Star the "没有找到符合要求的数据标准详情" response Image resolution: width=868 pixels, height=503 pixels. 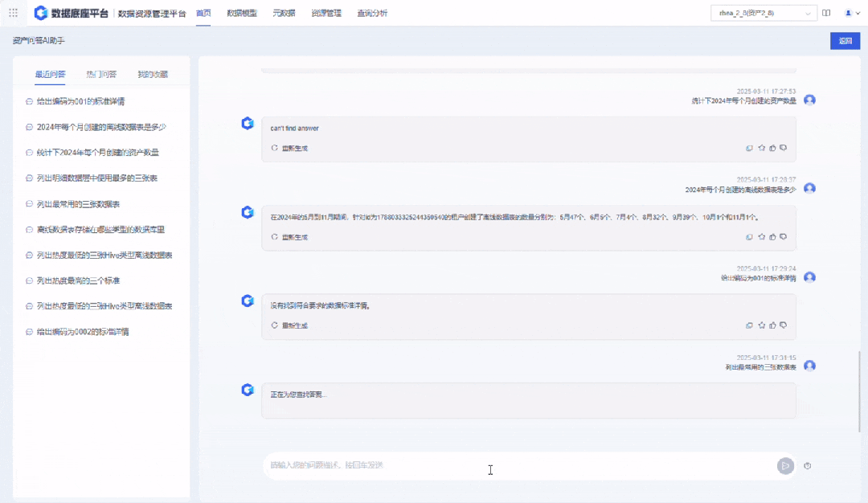click(761, 325)
